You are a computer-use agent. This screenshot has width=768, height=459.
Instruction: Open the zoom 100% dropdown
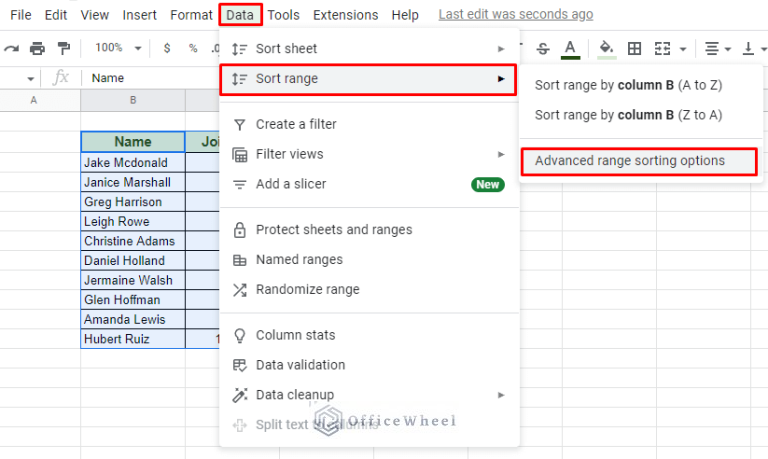tap(118, 48)
